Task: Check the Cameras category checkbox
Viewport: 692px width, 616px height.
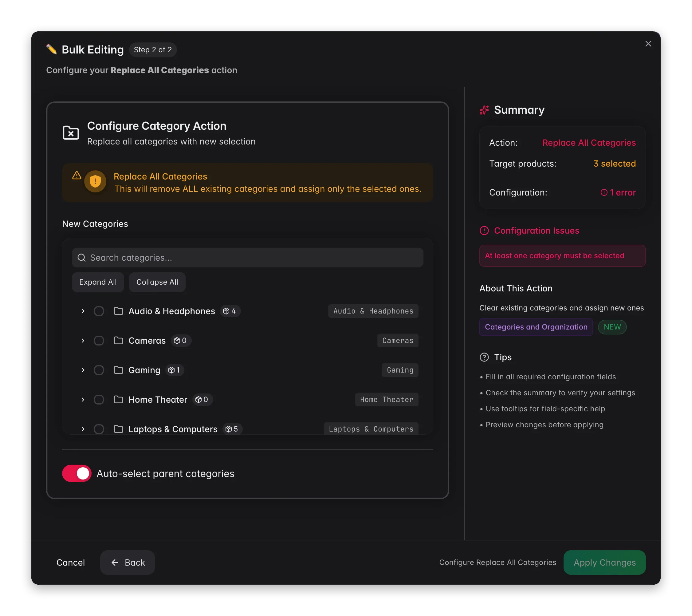Action: [x=99, y=340]
